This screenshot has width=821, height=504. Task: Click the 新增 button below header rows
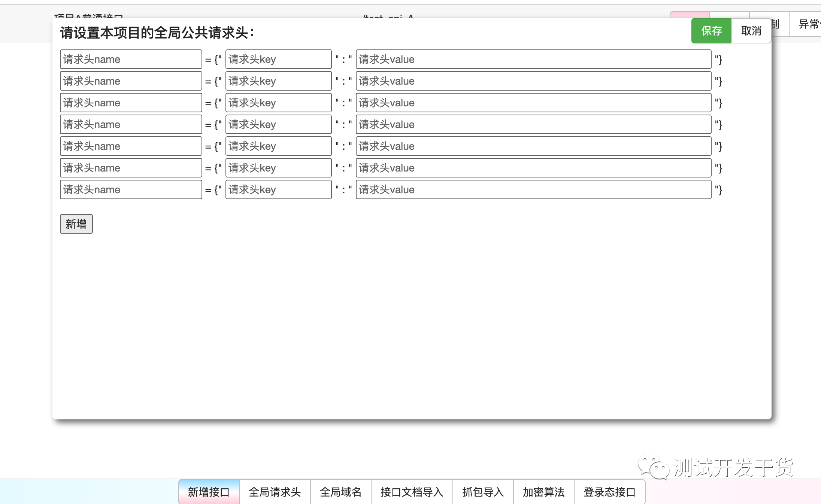tap(76, 224)
